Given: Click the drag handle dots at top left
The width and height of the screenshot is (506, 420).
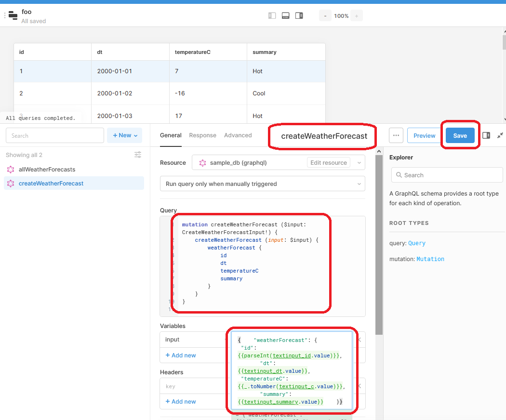Looking at the screenshot, I should click(x=4, y=15).
